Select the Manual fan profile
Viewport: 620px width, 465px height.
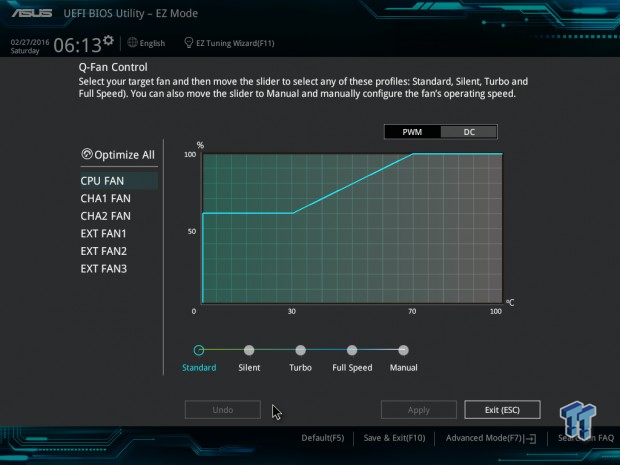(x=403, y=350)
